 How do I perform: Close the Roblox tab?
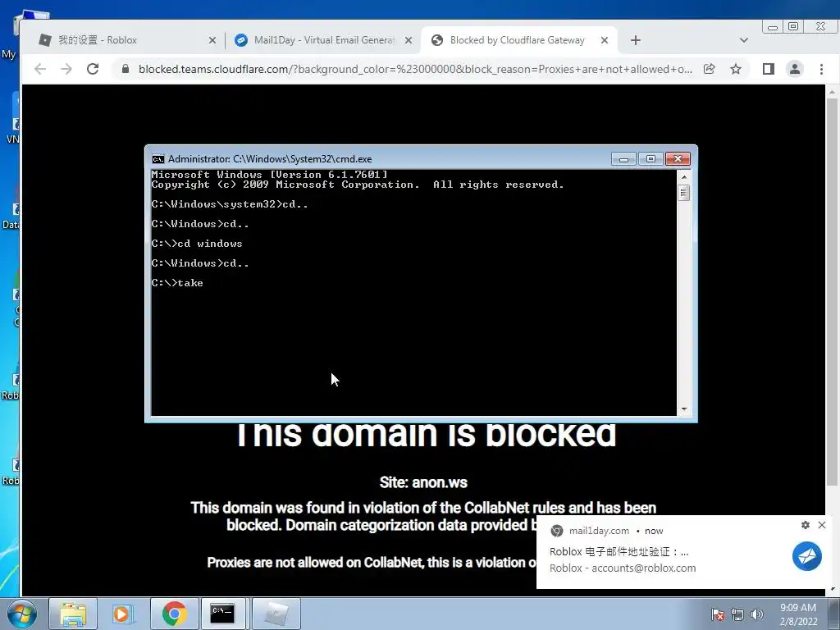[212, 40]
